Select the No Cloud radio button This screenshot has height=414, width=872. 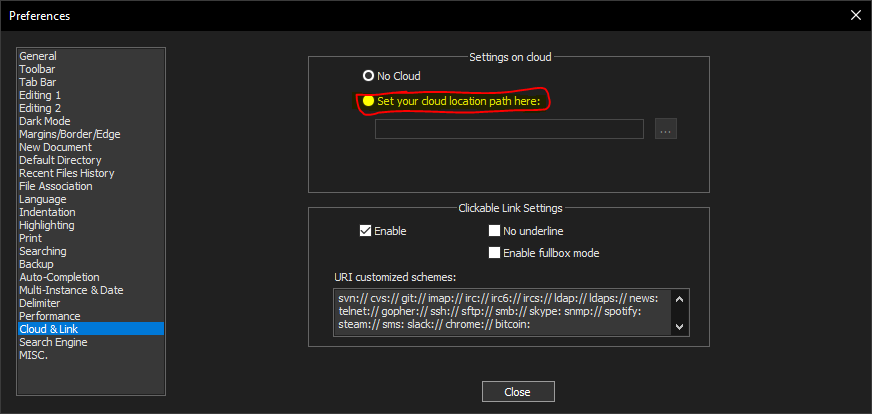(x=368, y=76)
